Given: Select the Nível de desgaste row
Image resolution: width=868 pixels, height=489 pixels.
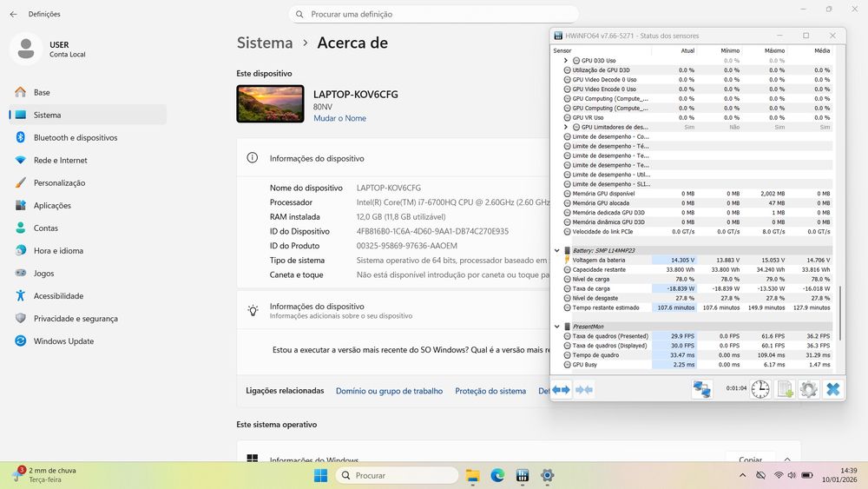Looking at the screenshot, I should [697, 298].
